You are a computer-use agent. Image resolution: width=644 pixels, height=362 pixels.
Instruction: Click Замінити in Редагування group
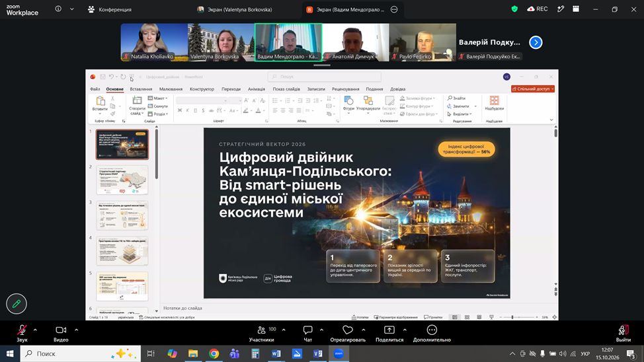click(458, 106)
